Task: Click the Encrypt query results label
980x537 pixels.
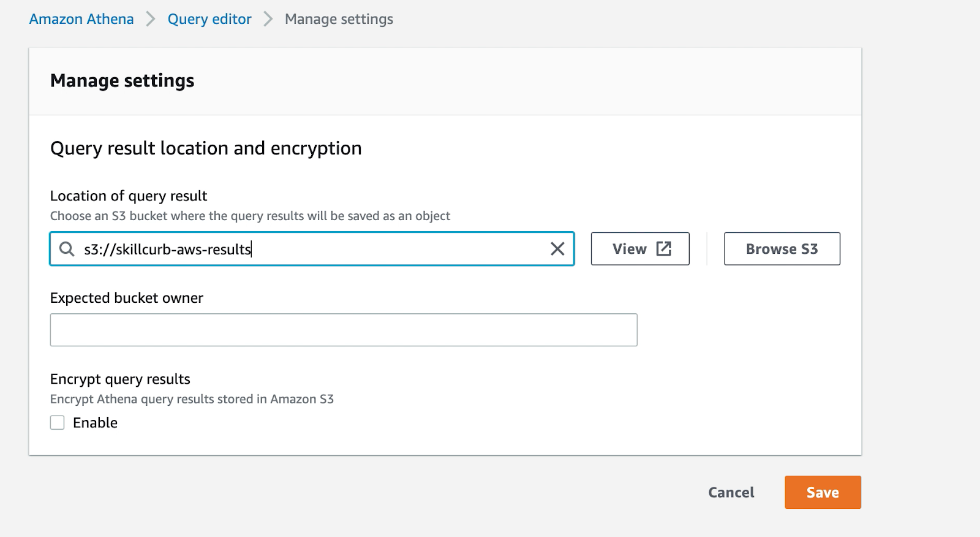Action: pyautogui.click(x=120, y=379)
